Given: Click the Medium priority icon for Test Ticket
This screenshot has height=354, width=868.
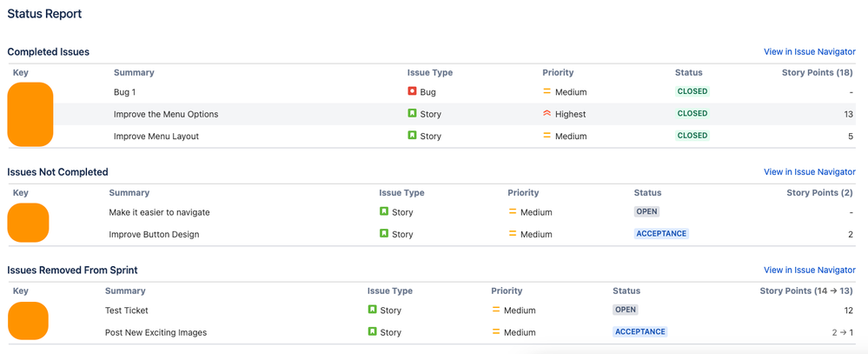Looking at the screenshot, I should pyautogui.click(x=497, y=310).
